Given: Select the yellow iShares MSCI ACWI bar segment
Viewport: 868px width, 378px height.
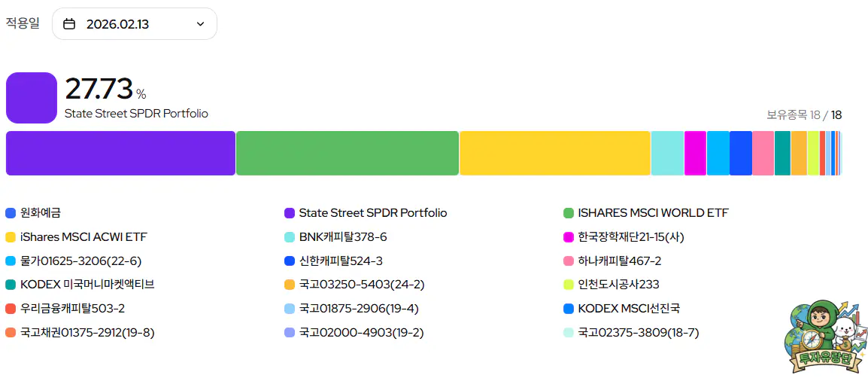Looking at the screenshot, I should point(554,153).
